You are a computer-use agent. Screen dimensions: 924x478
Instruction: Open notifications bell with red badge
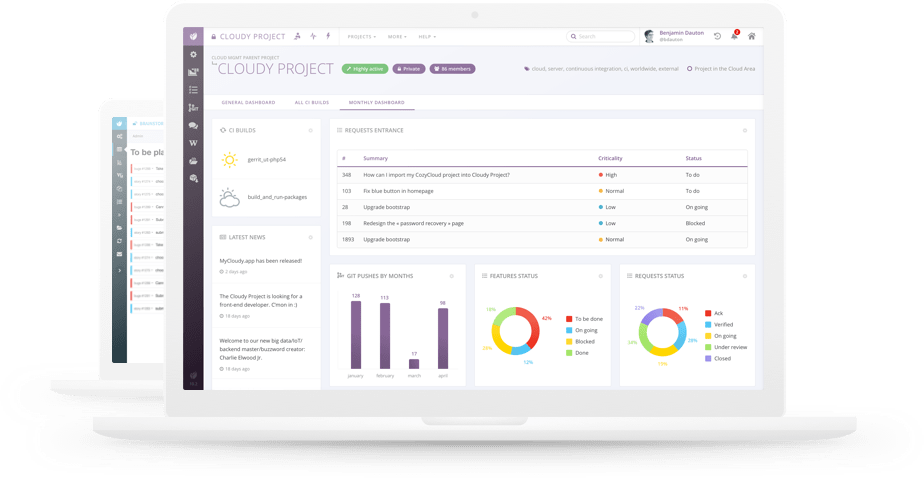coord(734,36)
